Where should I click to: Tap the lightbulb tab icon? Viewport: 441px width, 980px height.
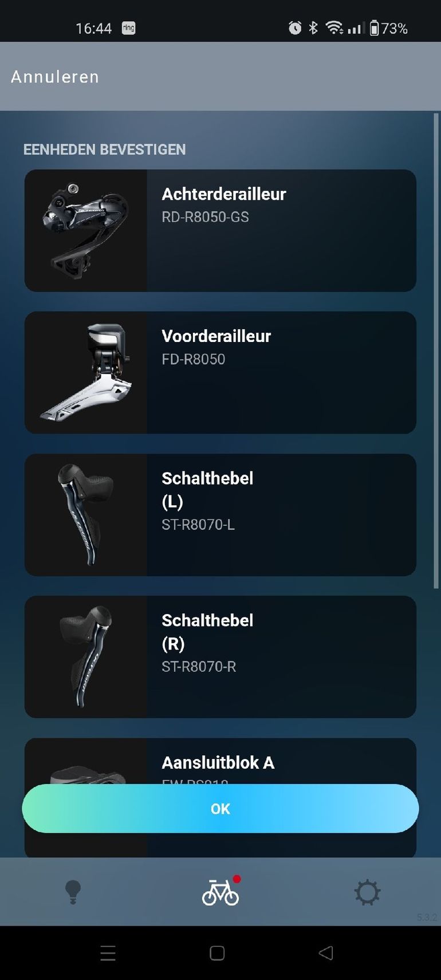point(73,892)
